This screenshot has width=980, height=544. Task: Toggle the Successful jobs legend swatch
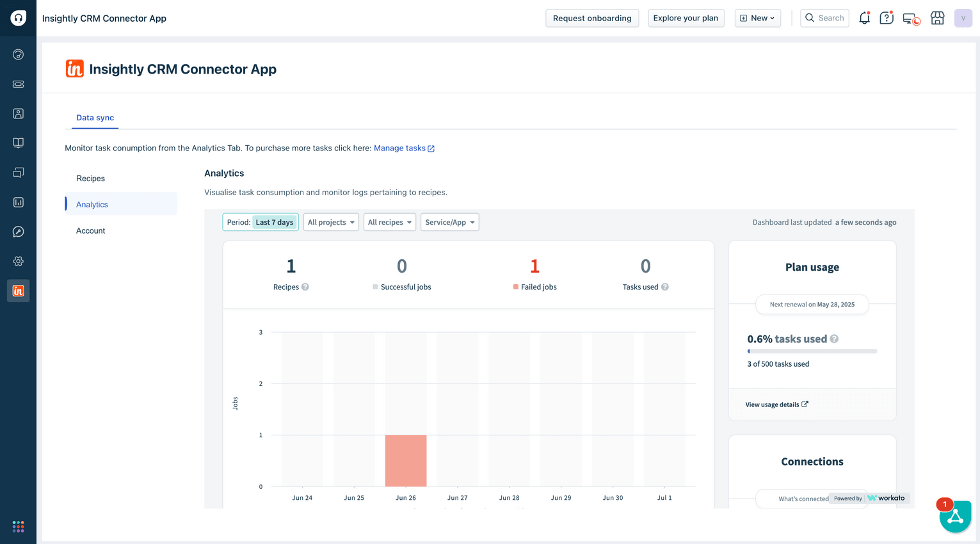pos(375,287)
